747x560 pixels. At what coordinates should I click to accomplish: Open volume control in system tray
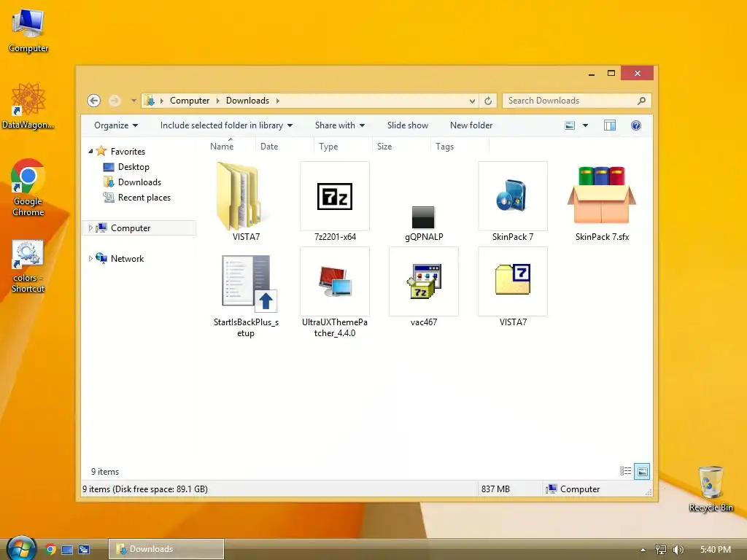point(678,550)
